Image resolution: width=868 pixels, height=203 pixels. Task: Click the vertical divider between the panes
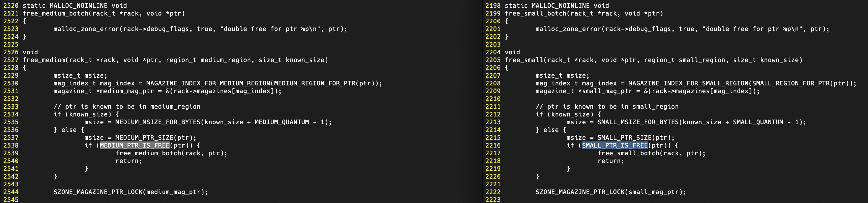pos(483,101)
